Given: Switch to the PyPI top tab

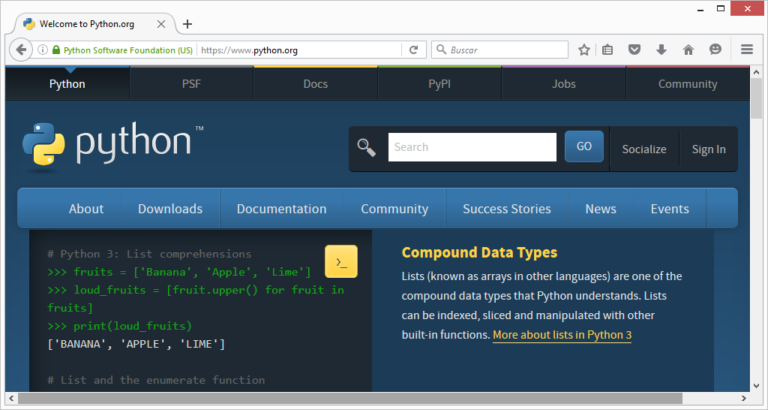Looking at the screenshot, I should tap(439, 84).
